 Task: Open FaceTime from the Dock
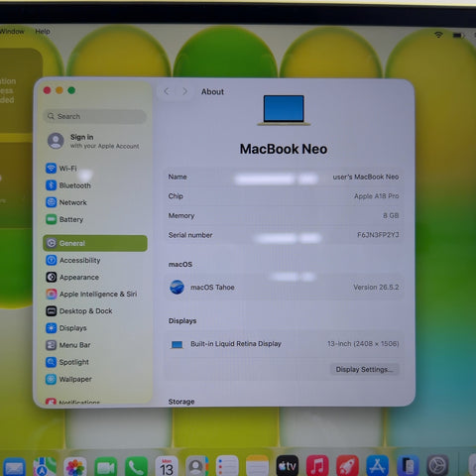106,467
